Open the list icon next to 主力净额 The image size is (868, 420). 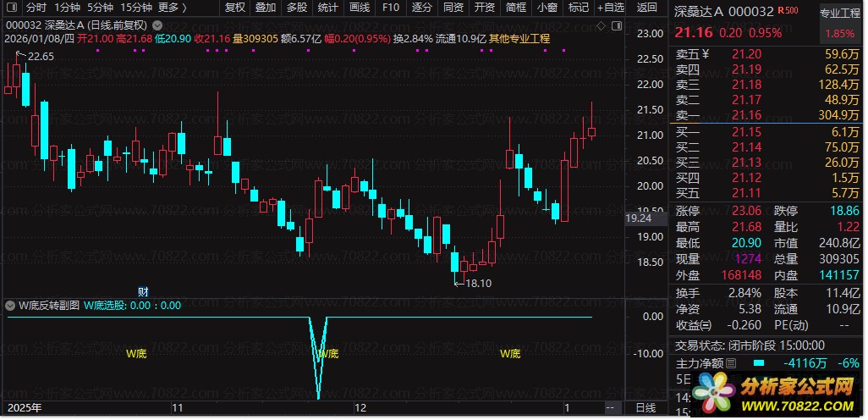point(731,363)
